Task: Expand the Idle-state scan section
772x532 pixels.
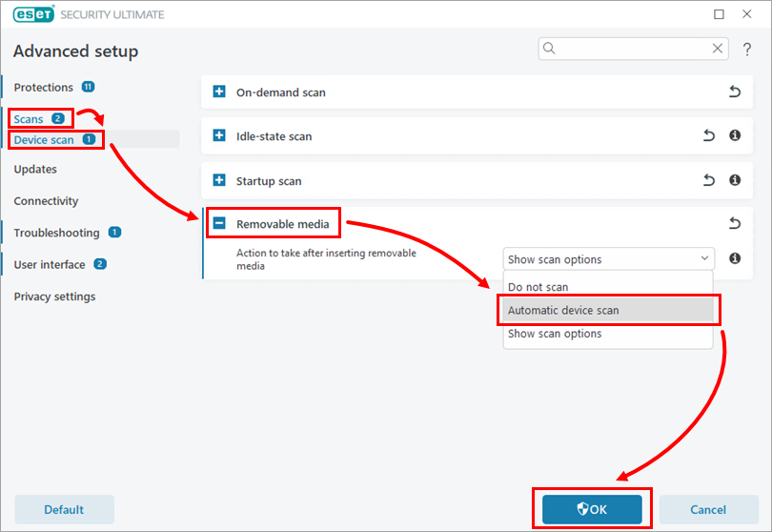Action: point(219,136)
